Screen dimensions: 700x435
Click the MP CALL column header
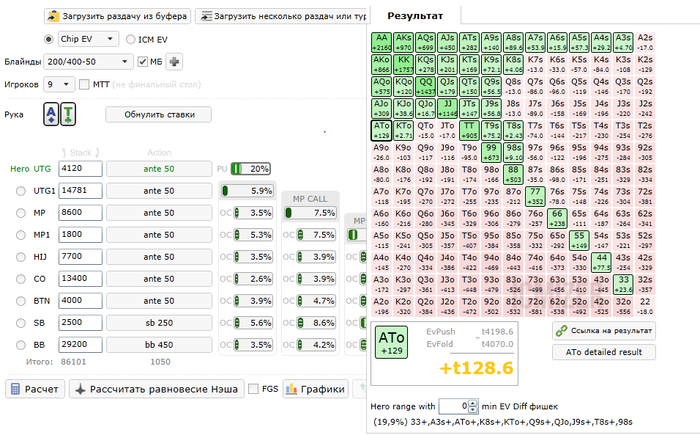point(310,199)
